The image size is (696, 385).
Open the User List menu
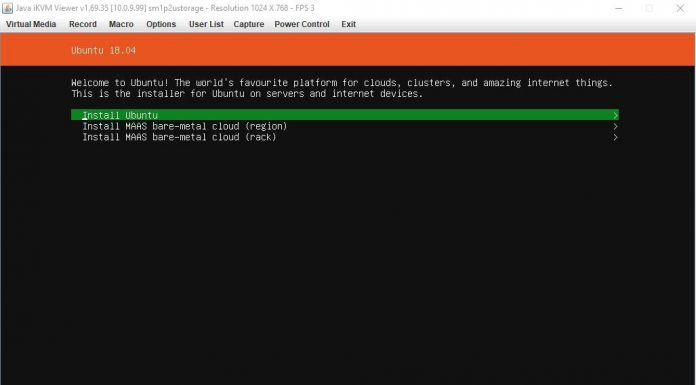206,24
